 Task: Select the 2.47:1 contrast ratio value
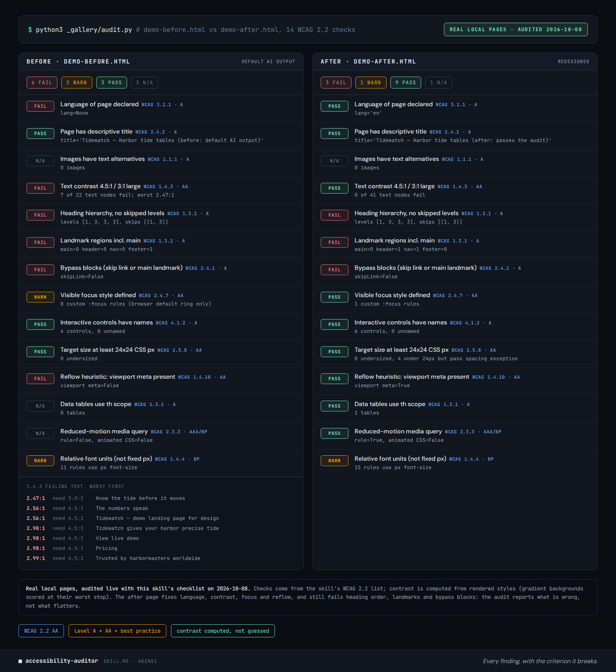click(x=36, y=498)
